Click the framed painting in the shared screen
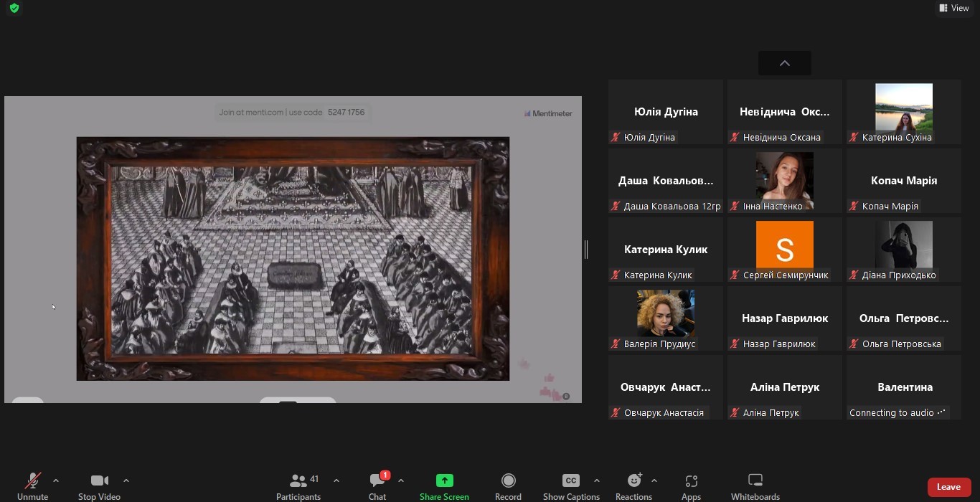This screenshot has height=502, width=980. (x=293, y=258)
